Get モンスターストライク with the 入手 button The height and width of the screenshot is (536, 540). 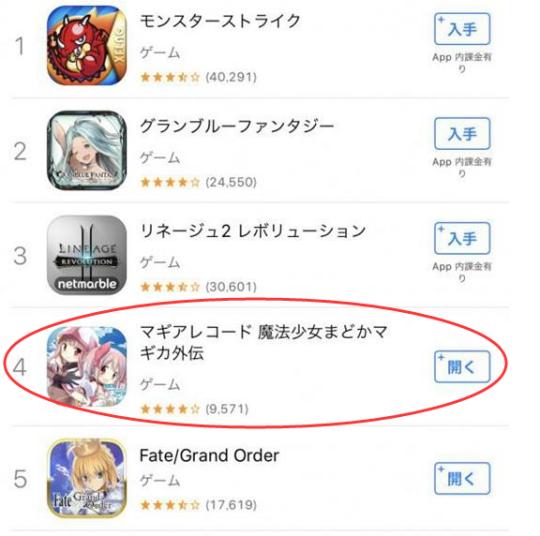[462, 29]
